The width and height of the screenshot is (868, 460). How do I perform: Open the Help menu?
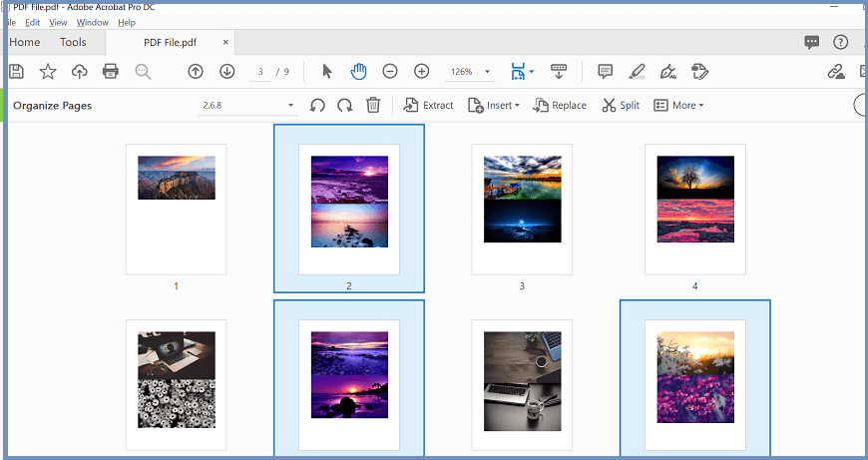[127, 23]
